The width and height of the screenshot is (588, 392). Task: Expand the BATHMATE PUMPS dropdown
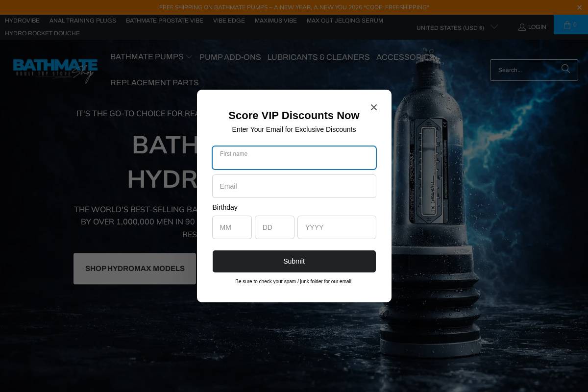(x=151, y=57)
